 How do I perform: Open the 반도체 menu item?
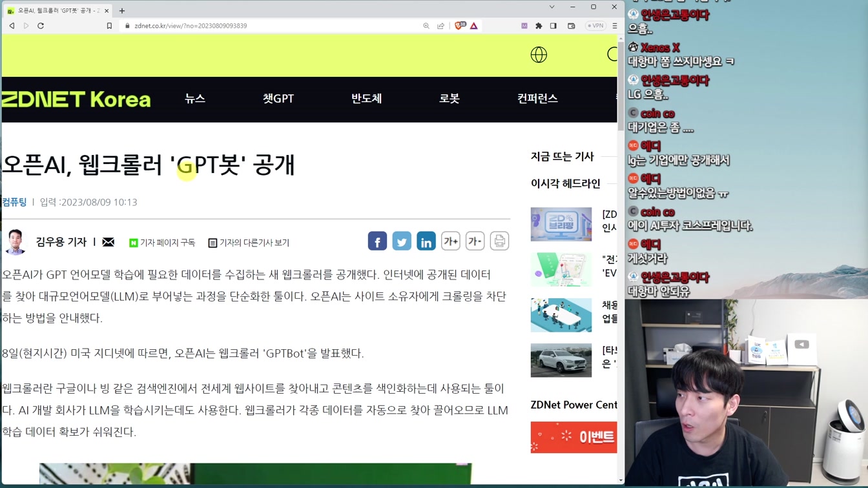point(366,99)
